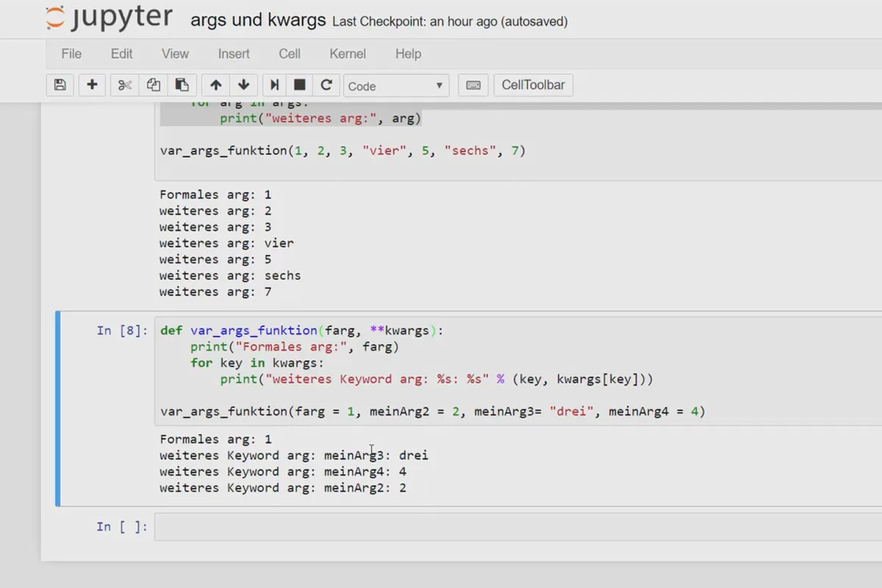The height and width of the screenshot is (588, 882).
Task: Click the 'for key in kwargs:' line
Action: (x=257, y=363)
